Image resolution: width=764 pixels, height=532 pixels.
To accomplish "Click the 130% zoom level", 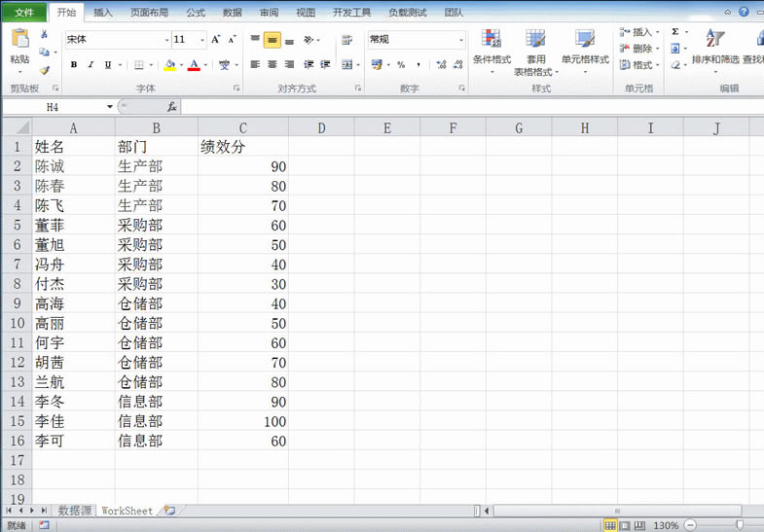I will pos(666,525).
